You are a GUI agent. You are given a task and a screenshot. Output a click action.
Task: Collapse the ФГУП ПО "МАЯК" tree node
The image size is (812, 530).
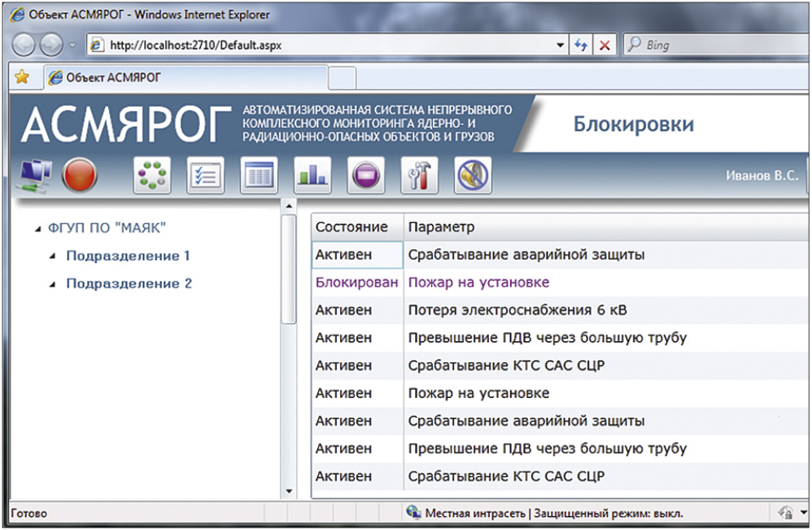[37, 229]
